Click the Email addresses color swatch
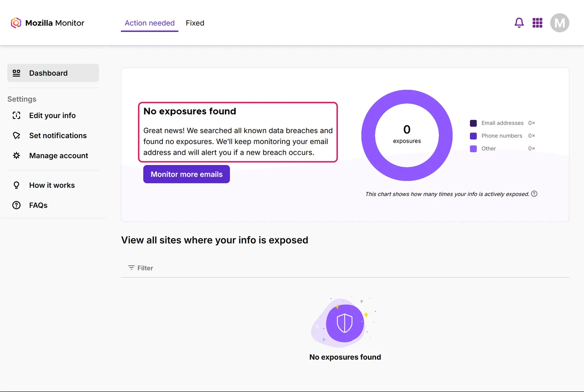The height and width of the screenshot is (392, 584). tap(473, 123)
